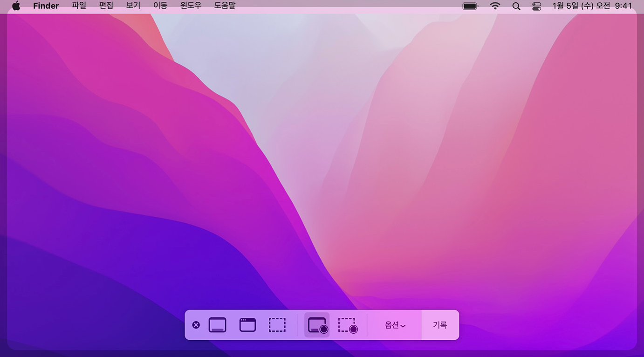
Task: Close the screenshot toolbar with the X button
Action: (196, 325)
